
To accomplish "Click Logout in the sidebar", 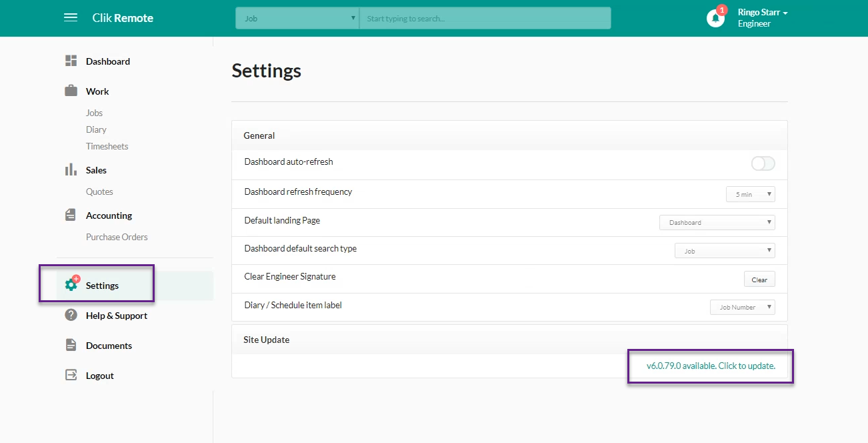I will coord(100,376).
